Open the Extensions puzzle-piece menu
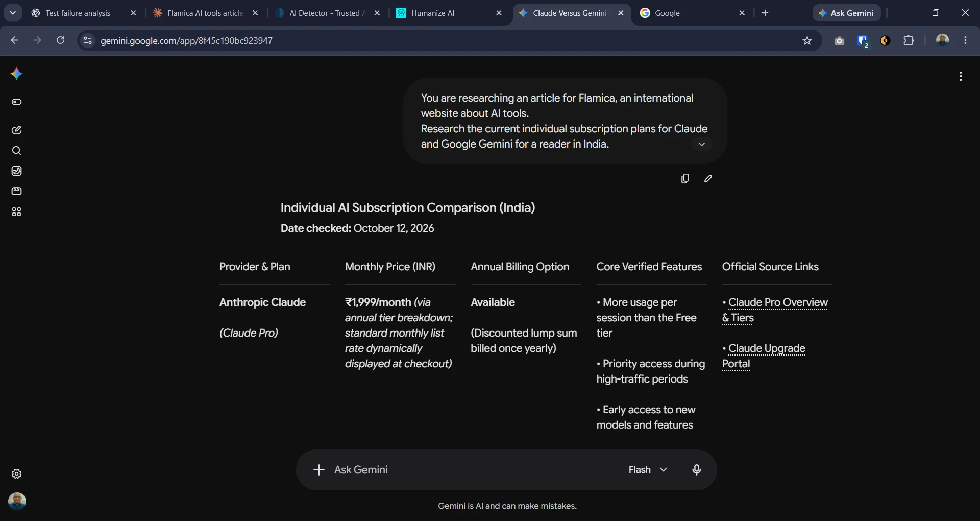 click(x=909, y=40)
